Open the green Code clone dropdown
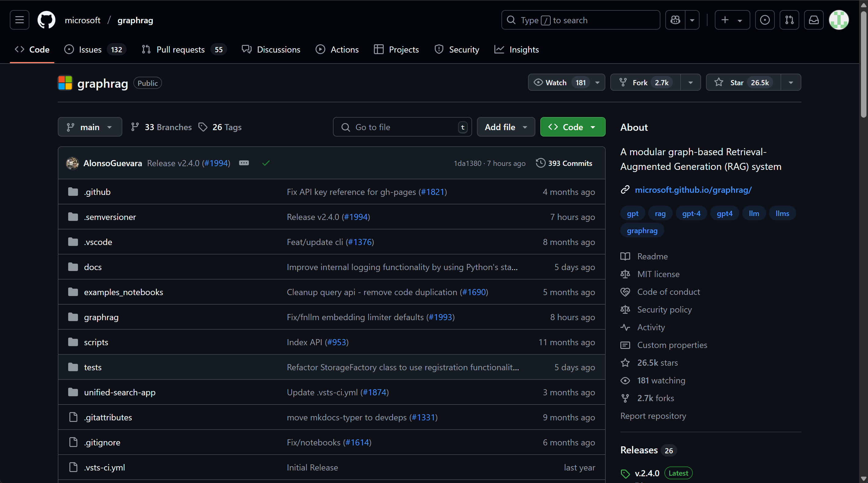Image resolution: width=868 pixels, height=483 pixels. (572, 127)
